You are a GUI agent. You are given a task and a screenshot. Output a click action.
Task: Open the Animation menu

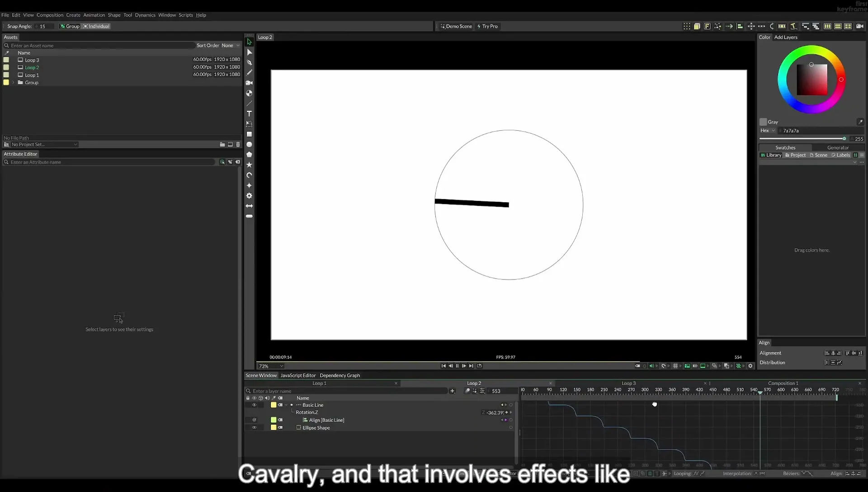tap(94, 15)
